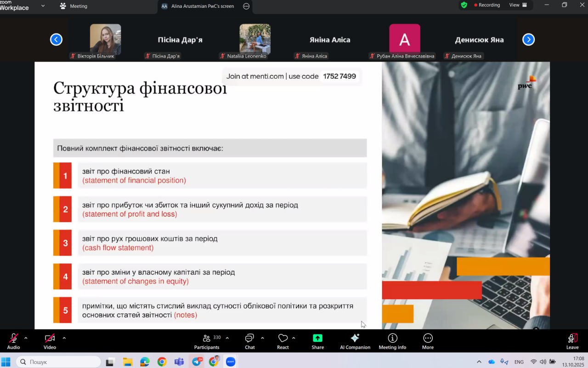Click the Windows search box
This screenshot has width=588, height=368.
(x=59, y=362)
